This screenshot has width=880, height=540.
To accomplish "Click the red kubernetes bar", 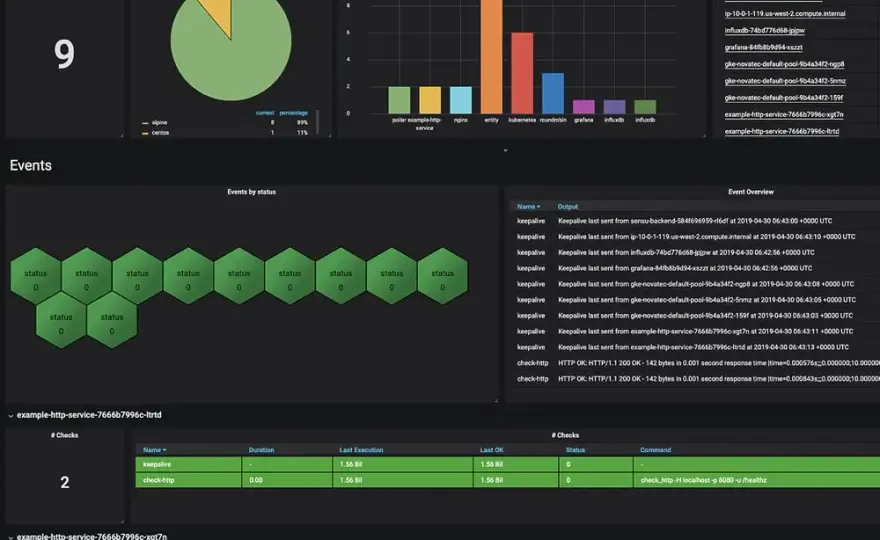I will pos(522,73).
